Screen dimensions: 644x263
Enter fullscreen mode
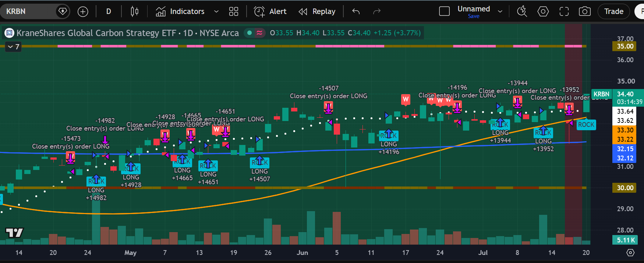click(564, 11)
